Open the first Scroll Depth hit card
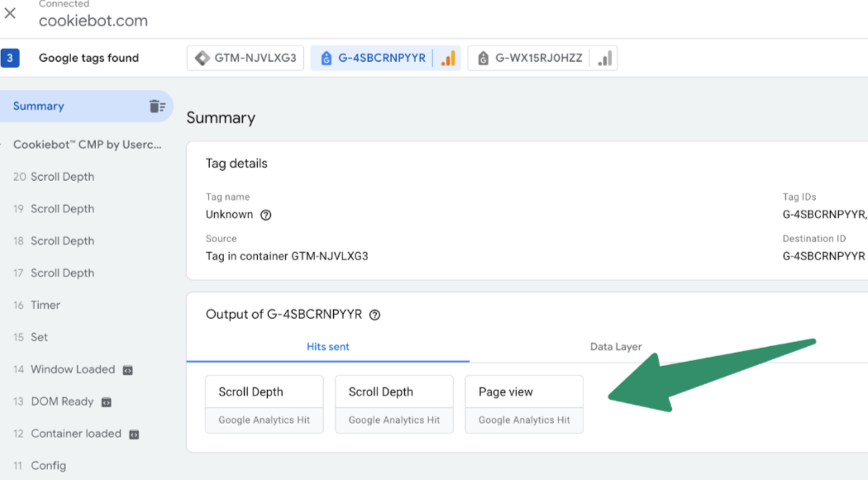Image resolution: width=868 pixels, height=480 pixels. tap(264, 404)
